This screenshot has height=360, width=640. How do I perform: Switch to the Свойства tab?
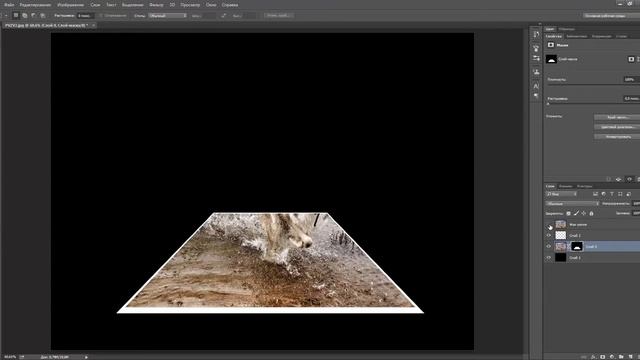tap(553, 36)
